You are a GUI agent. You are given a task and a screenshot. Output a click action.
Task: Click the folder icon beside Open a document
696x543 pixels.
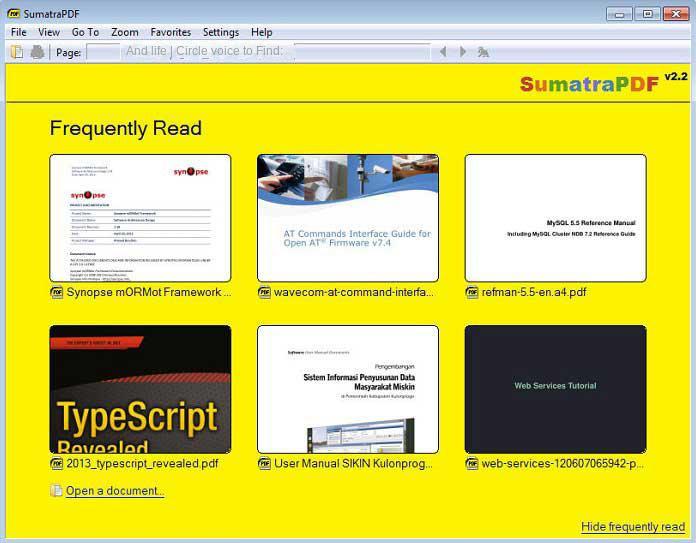coord(57,491)
